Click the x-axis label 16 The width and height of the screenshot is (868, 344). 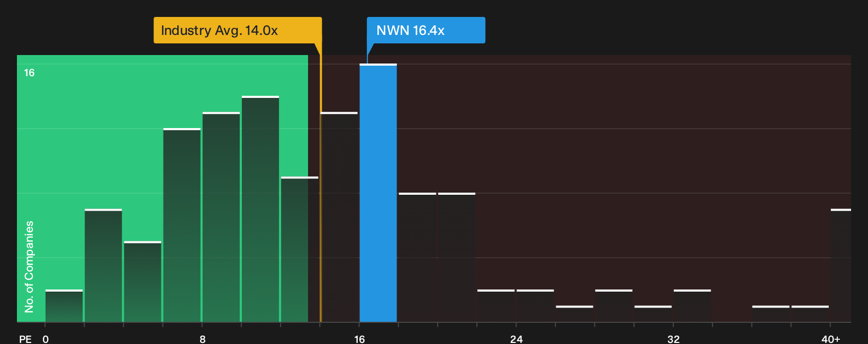(359, 339)
